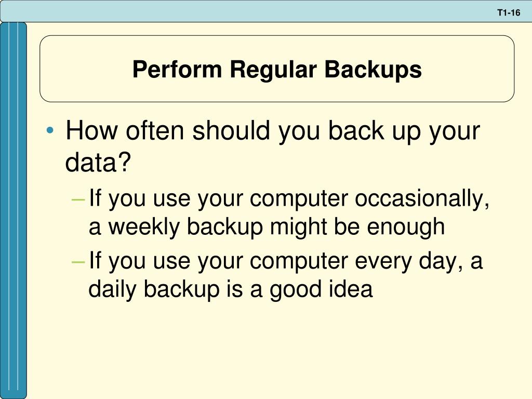Viewport: 532px width, 399px height.
Task: Select the word "occasionally,"
Action: (x=422, y=200)
